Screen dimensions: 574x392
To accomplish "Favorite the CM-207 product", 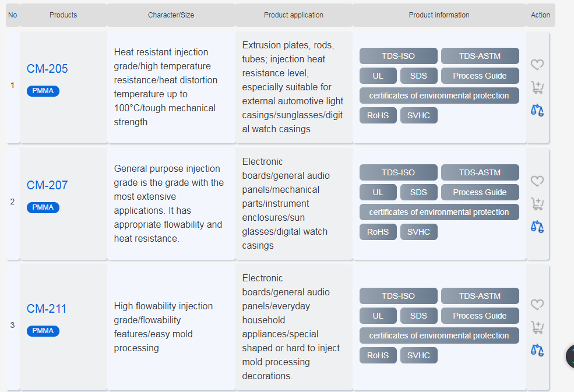I will (x=537, y=181).
